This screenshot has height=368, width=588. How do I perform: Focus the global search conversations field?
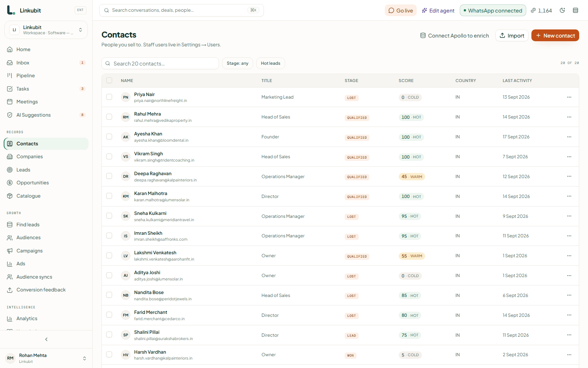coord(182,10)
